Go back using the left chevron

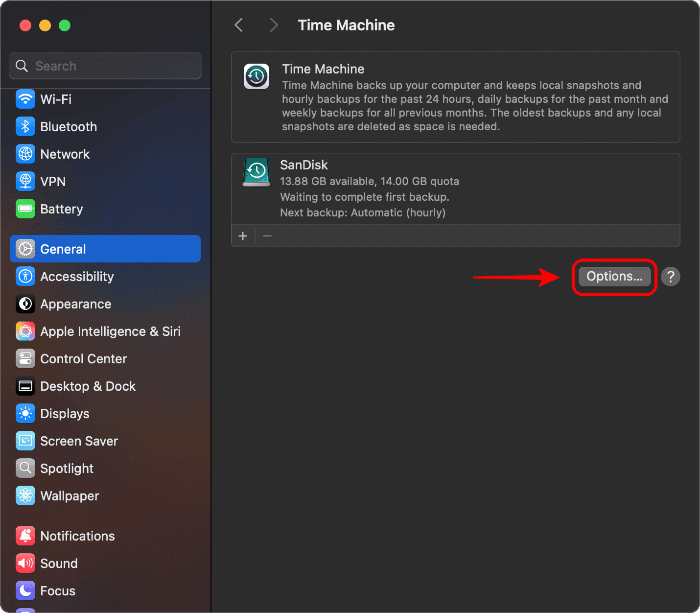239,25
